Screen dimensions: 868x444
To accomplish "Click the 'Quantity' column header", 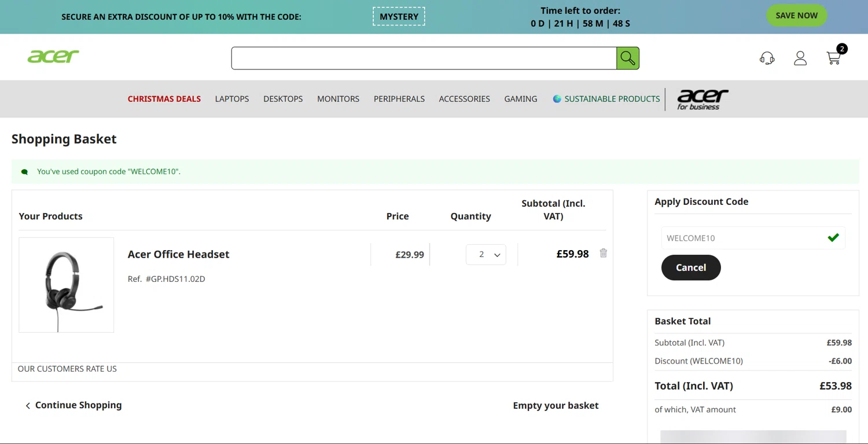I will tap(470, 217).
